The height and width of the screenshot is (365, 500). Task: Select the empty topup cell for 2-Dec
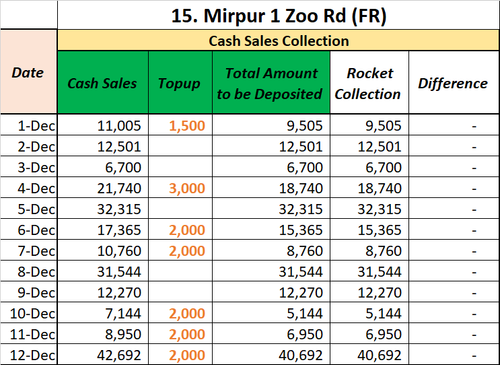(180, 146)
